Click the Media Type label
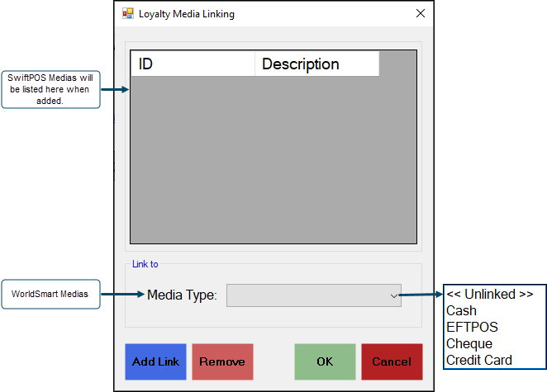547x392 pixels. tap(182, 295)
